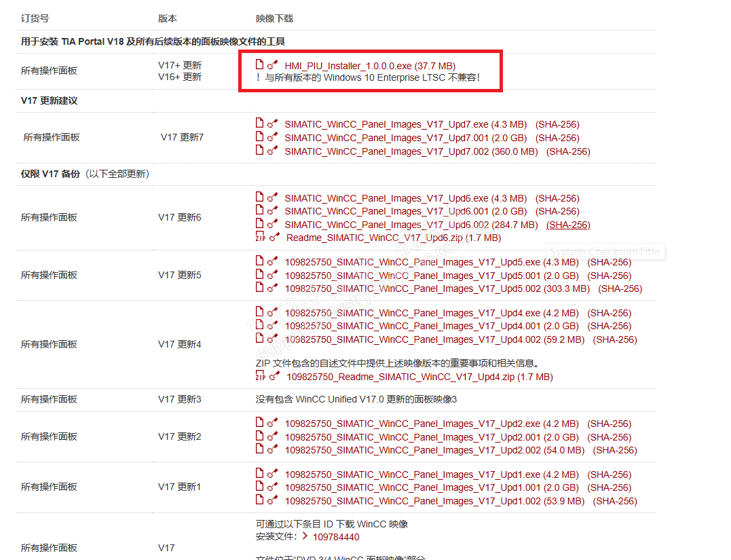Select 'V17 更新7' version cell
Viewport: 731px width, 560px height.
tap(183, 138)
